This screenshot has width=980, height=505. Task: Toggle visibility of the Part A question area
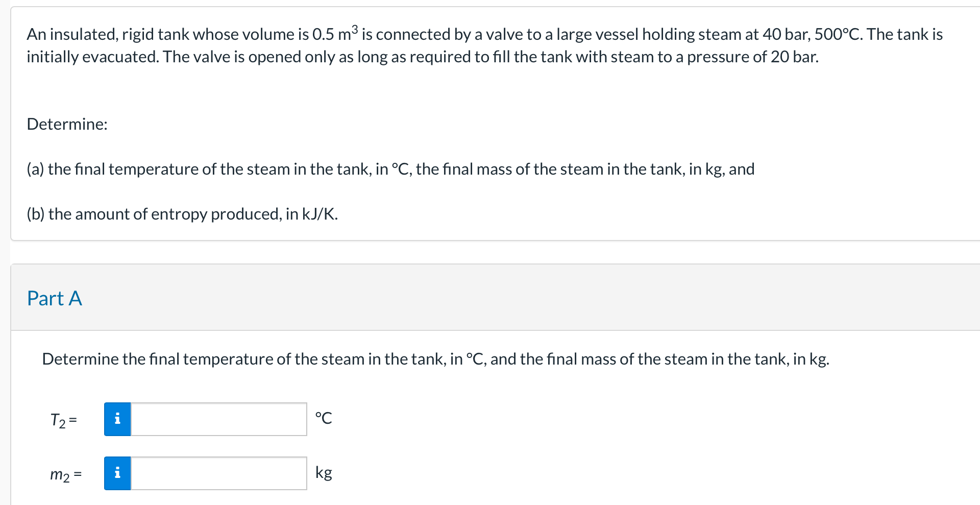54,298
